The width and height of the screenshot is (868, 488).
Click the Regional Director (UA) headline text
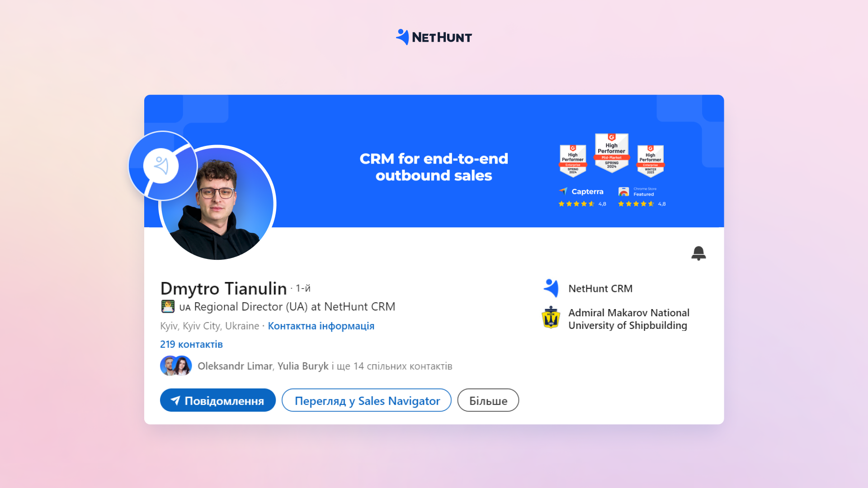click(295, 307)
